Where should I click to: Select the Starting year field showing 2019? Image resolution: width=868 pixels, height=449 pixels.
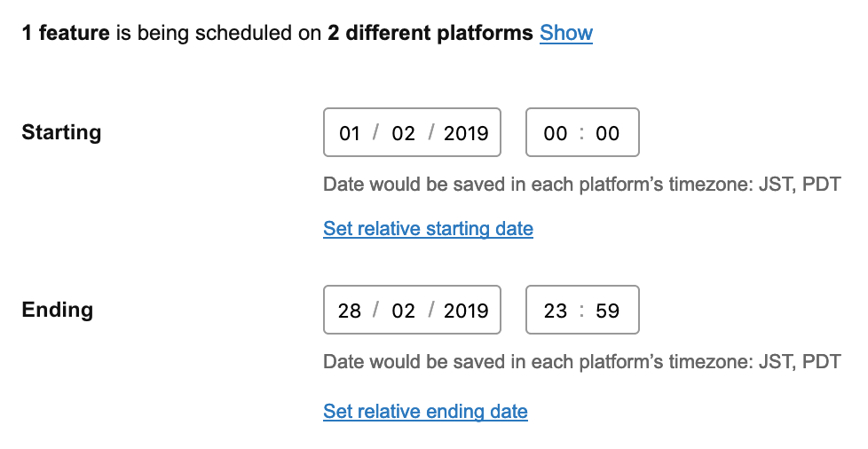pos(466,134)
